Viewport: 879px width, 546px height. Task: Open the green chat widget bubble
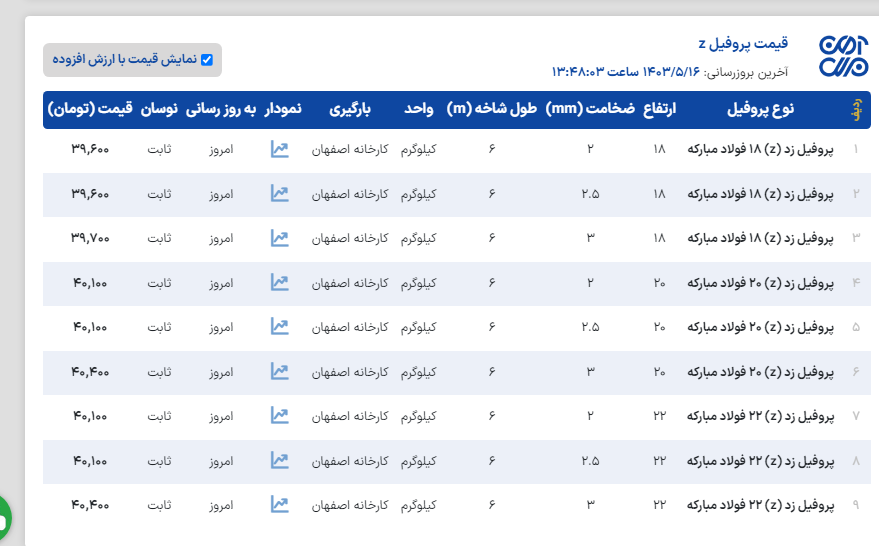coord(3,519)
